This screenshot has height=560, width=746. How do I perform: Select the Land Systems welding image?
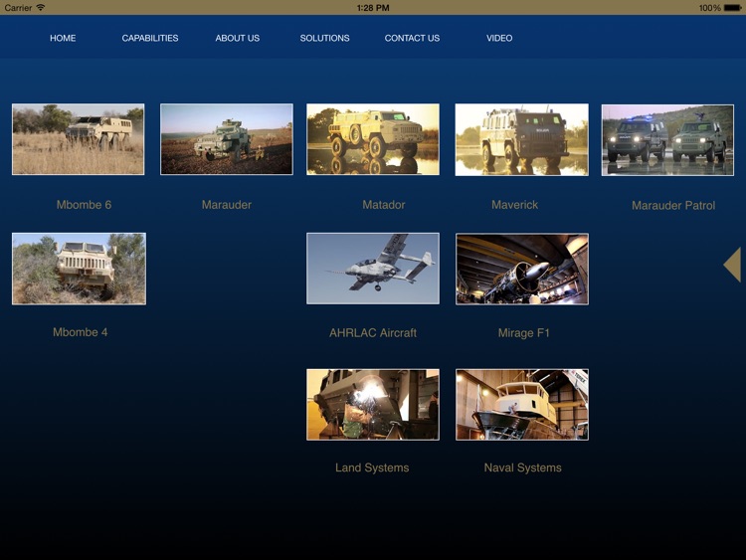(x=373, y=405)
